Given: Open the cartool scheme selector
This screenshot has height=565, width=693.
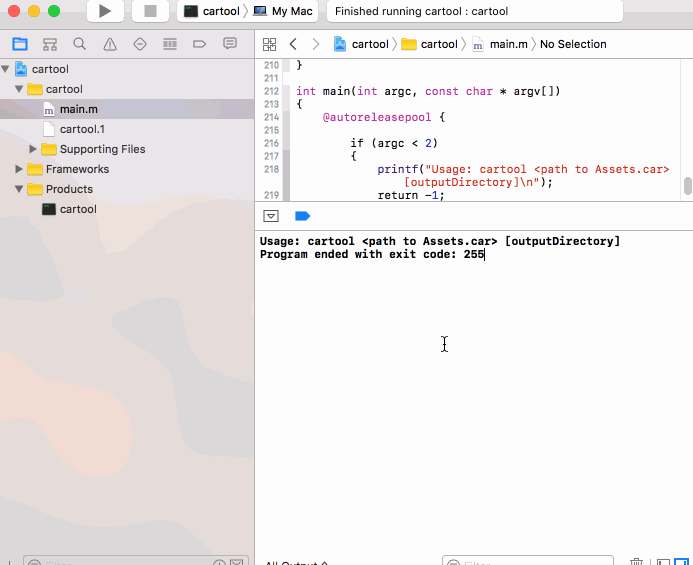Looking at the screenshot, I should point(211,11).
